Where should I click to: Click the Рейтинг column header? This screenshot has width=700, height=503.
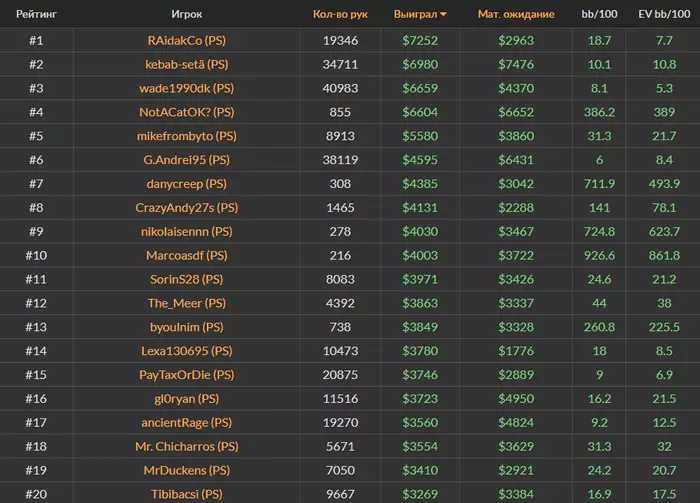(x=35, y=15)
